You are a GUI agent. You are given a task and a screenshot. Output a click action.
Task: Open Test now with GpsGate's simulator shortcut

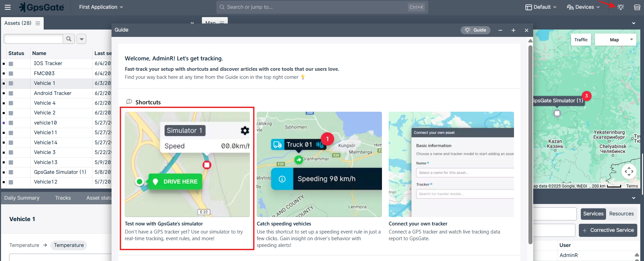(x=187, y=178)
